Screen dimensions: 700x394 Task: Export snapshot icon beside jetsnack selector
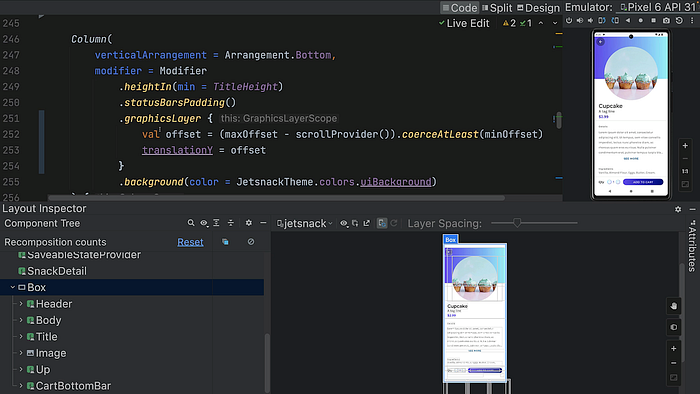[x=367, y=223]
